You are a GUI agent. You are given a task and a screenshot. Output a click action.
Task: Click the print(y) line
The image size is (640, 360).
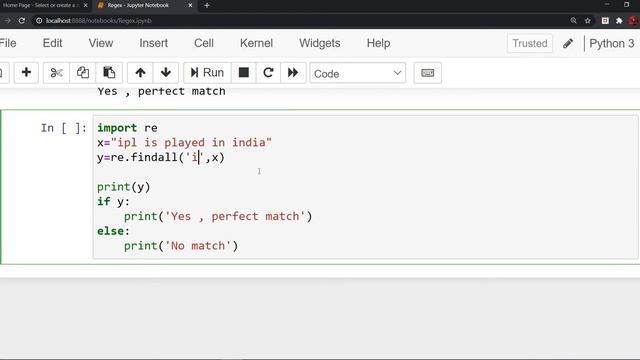[124, 187]
